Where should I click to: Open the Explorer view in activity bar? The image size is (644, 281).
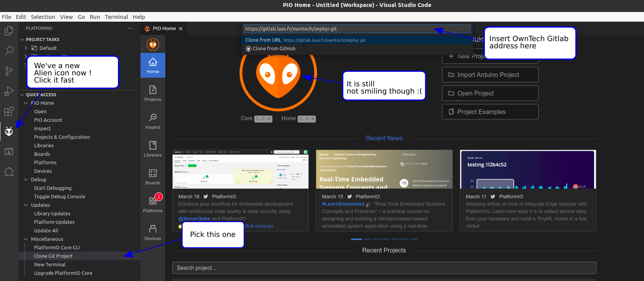9,31
